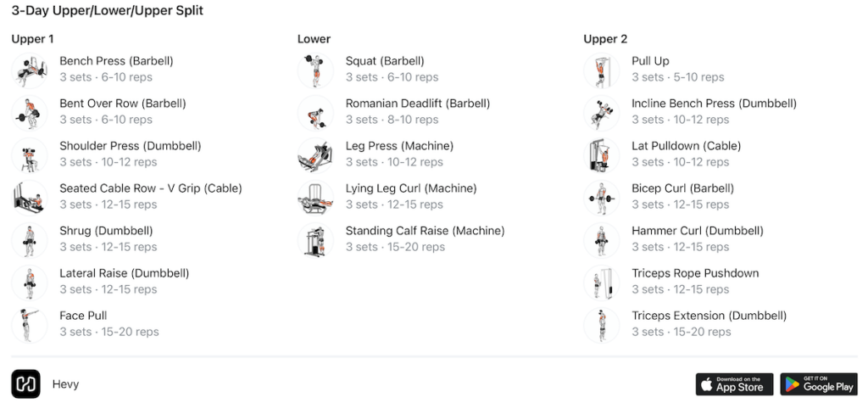Image resolution: width=868 pixels, height=403 pixels.
Task: Click the Hevy brand name text
Action: [65, 384]
